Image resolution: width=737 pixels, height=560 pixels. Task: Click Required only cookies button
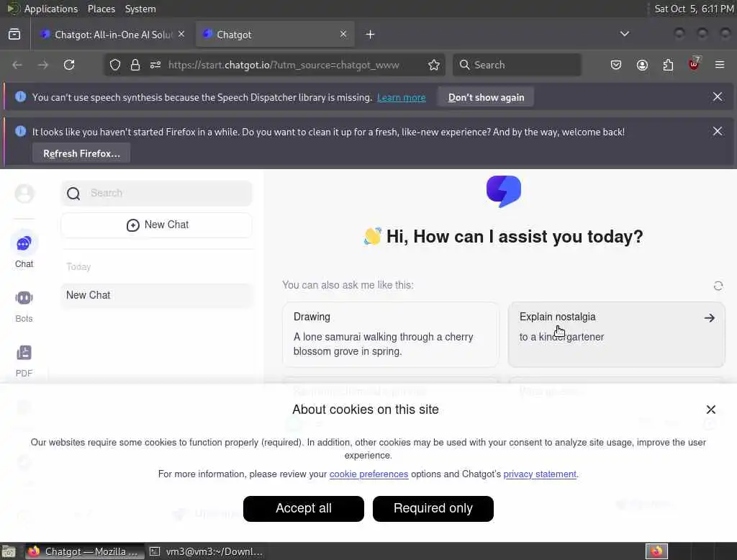click(433, 508)
